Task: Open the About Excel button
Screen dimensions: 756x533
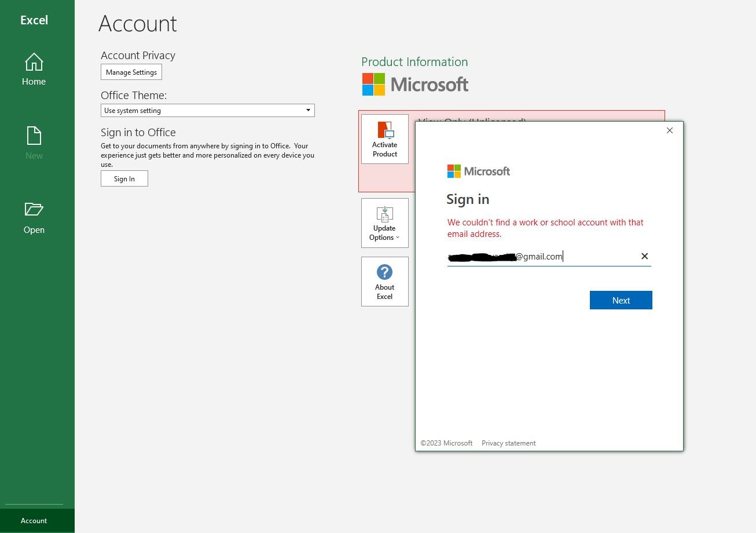Action: tap(385, 282)
